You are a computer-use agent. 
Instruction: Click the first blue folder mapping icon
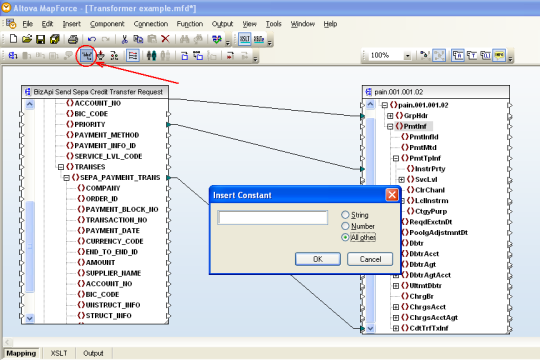(x=185, y=55)
